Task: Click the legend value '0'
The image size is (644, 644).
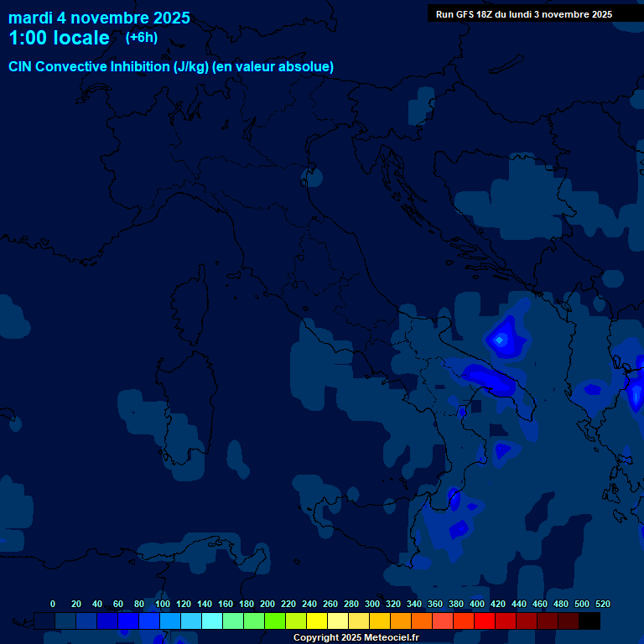Action: [53, 604]
